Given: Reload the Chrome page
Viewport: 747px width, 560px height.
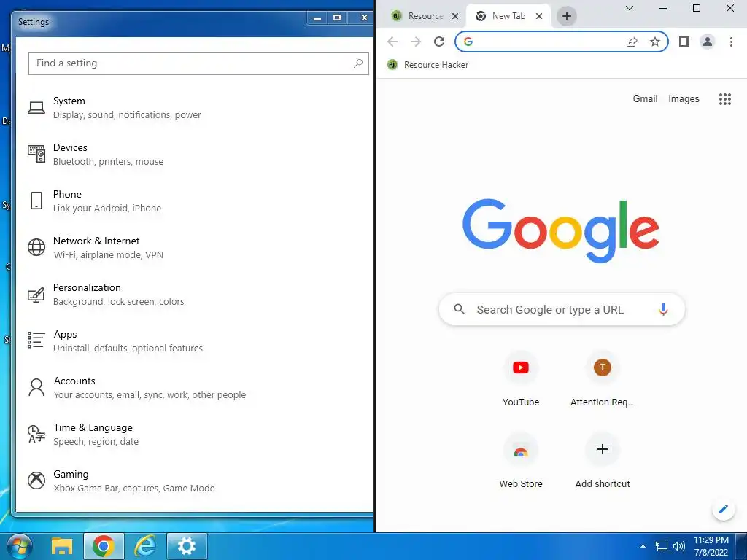Looking at the screenshot, I should 439,42.
